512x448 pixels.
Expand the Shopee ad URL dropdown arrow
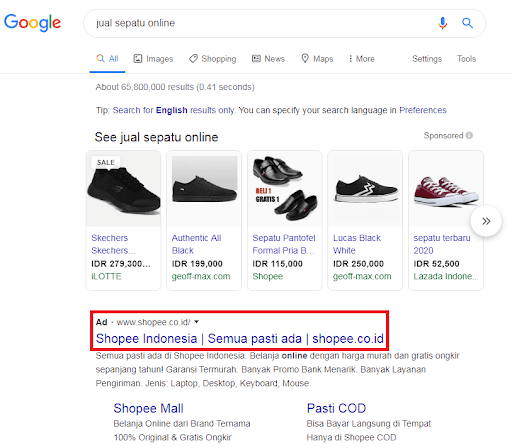click(x=197, y=322)
